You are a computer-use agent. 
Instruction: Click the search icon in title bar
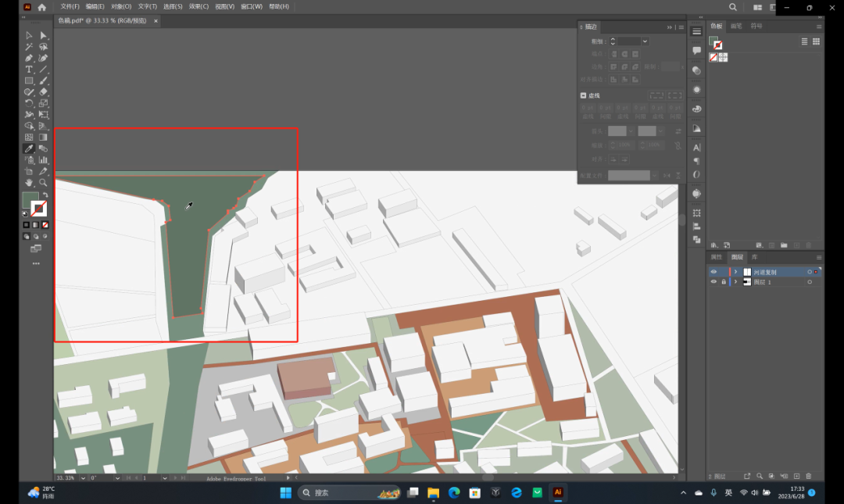[x=732, y=7]
